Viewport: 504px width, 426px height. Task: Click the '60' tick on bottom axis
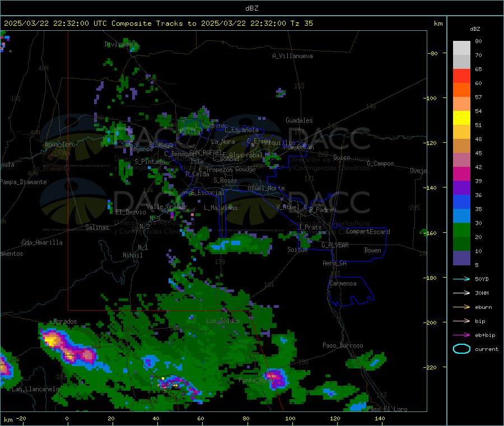coord(200,418)
